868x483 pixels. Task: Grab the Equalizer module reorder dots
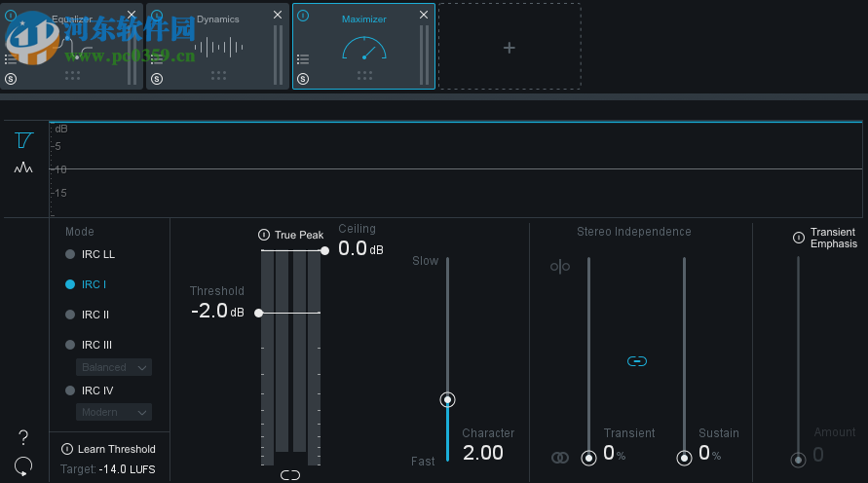point(72,75)
